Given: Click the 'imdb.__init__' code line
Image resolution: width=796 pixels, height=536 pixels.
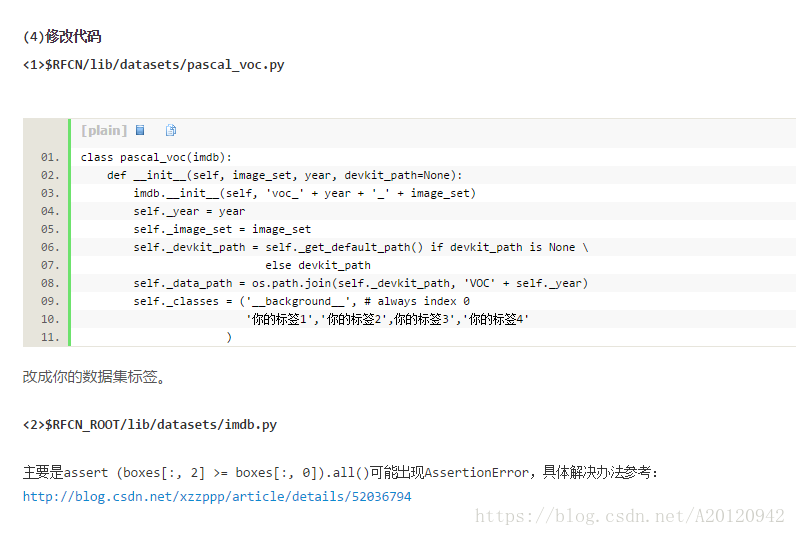Looking at the screenshot, I should pos(305,193).
